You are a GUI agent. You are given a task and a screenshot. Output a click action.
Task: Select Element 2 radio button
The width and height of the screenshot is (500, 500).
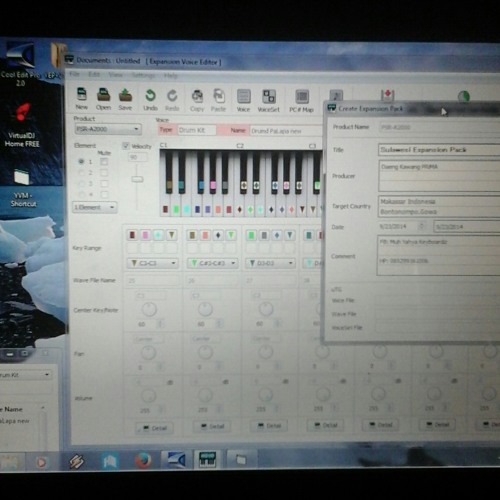pyautogui.click(x=81, y=173)
